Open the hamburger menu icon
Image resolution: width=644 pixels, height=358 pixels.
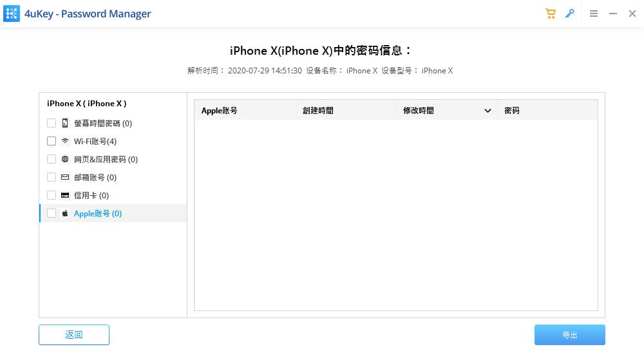594,14
